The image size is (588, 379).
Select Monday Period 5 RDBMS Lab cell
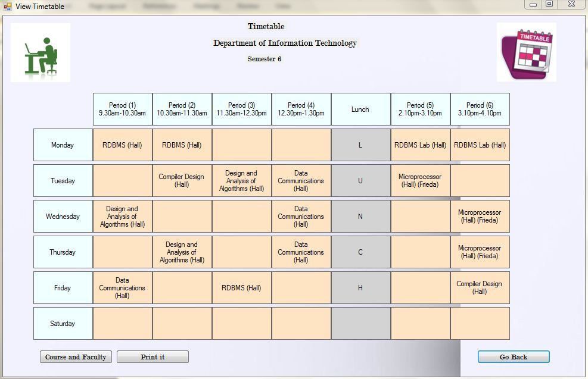[x=420, y=145]
